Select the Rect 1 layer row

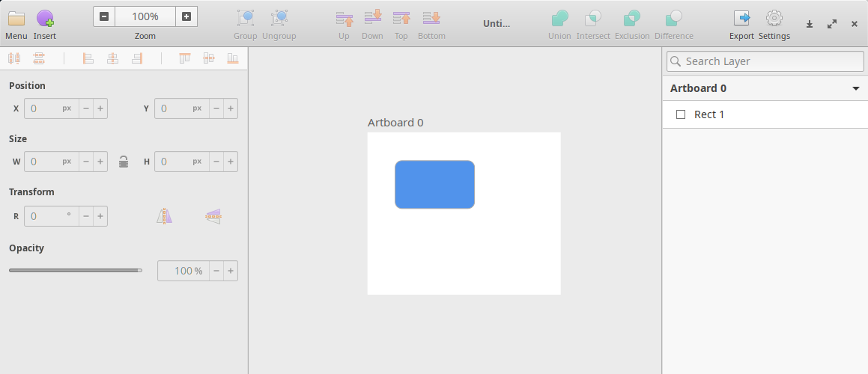pyautogui.click(x=765, y=114)
